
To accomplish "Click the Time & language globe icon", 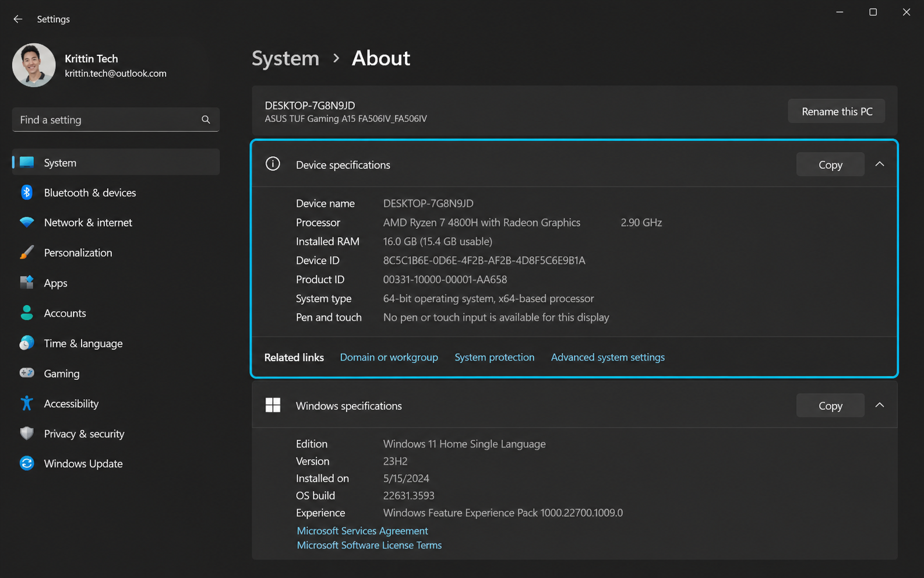I will click(27, 343).
